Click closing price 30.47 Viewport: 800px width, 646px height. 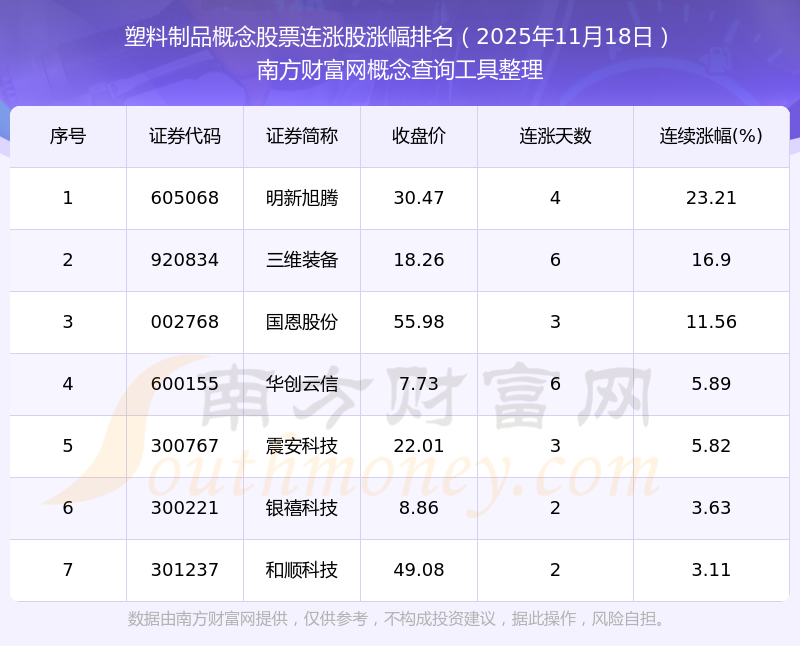[x=419, y=198]
